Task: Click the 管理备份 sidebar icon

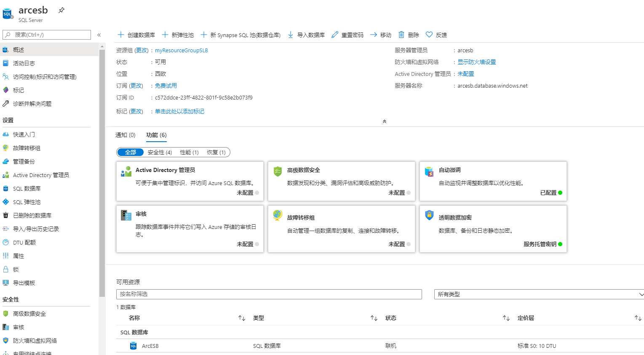Action: point(5,161)
